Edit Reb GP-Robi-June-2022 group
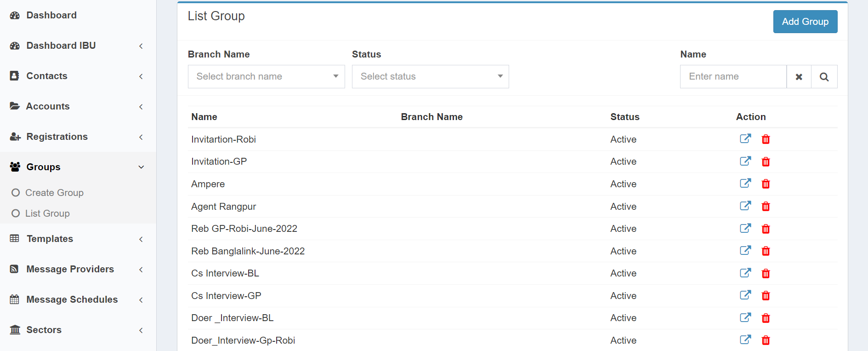 point(745,228)
